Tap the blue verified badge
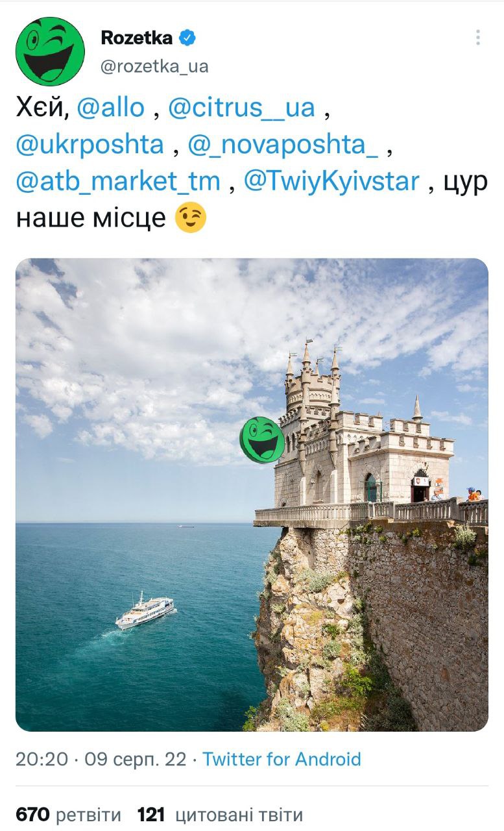The image size is (504, 831). (187, 38)
